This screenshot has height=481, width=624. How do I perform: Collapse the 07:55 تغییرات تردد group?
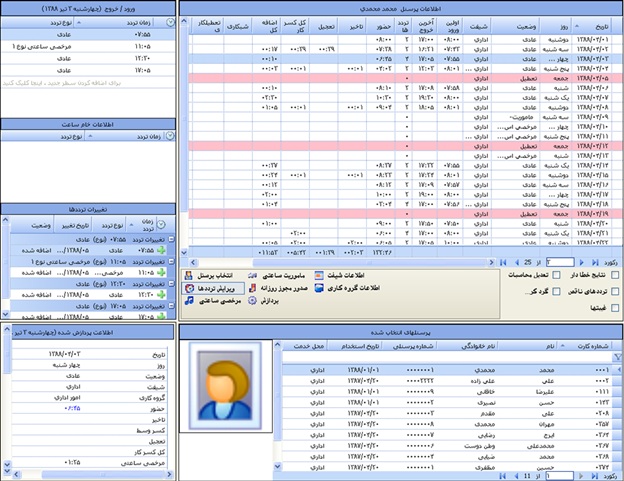[172, 240]
